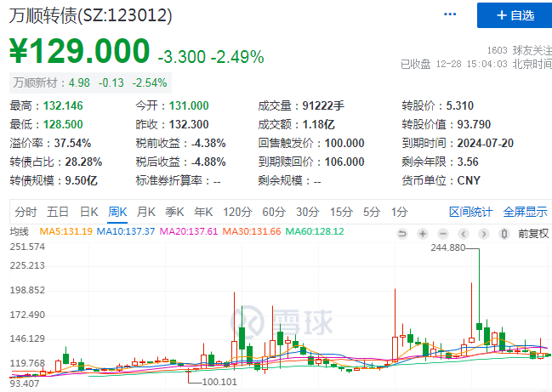Click the 转债规模 value 9.50亿
552x392 pixels.
82,180
